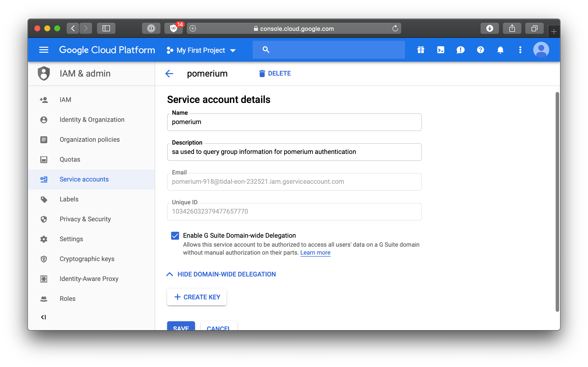Click the Roles hat icon

click(44, 299)
